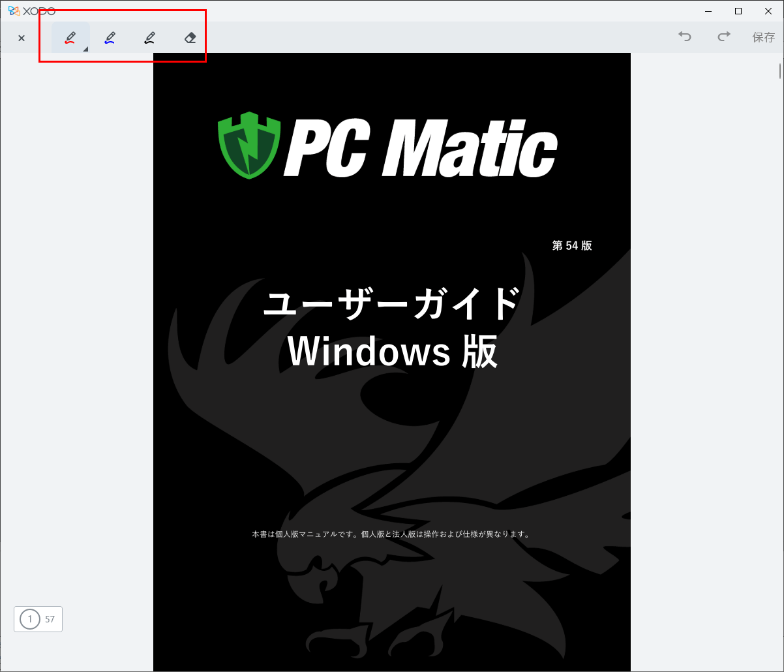Click the current page number circle
This screenshot has width=784, height=672.
(x=29, y=619)
